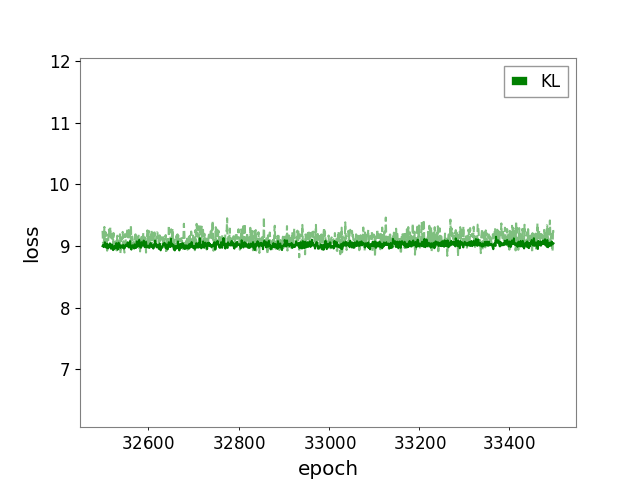Screen dimensions: 640x480
Task: Click the y-axis tick label 8
Action: pyautogui.click(x=65, y=308)
